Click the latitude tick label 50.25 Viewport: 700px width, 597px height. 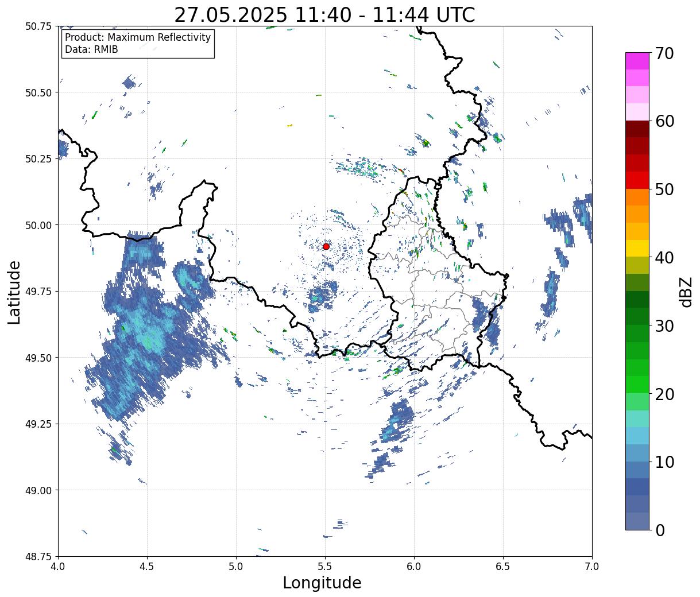point(38,159)
